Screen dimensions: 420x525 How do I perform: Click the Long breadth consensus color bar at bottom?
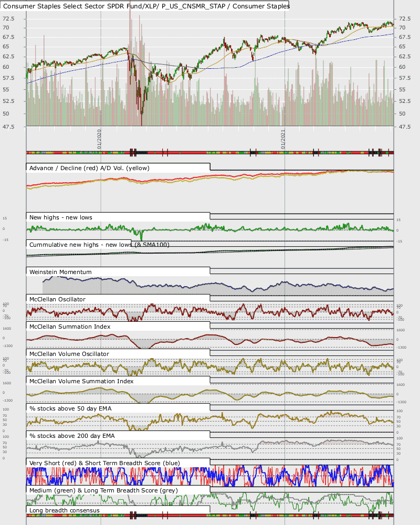click(x=210, y=516)
